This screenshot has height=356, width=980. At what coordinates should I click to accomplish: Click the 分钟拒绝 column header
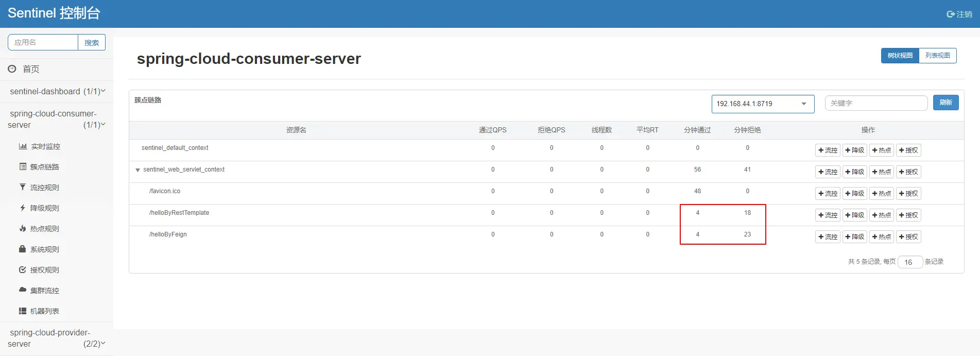point(747,130)
